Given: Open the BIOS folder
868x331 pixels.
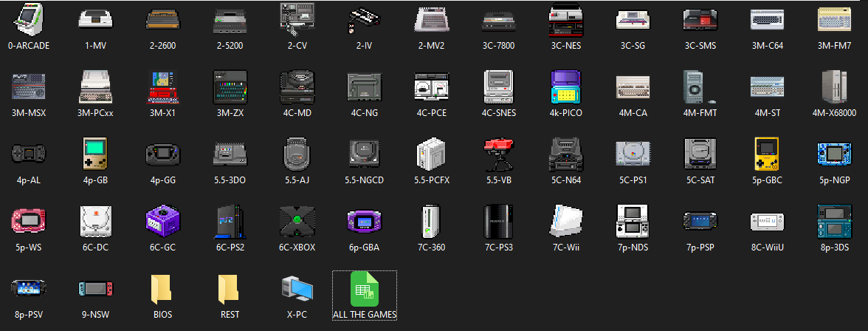Looking at the screenshot, I should pos(162,290).
